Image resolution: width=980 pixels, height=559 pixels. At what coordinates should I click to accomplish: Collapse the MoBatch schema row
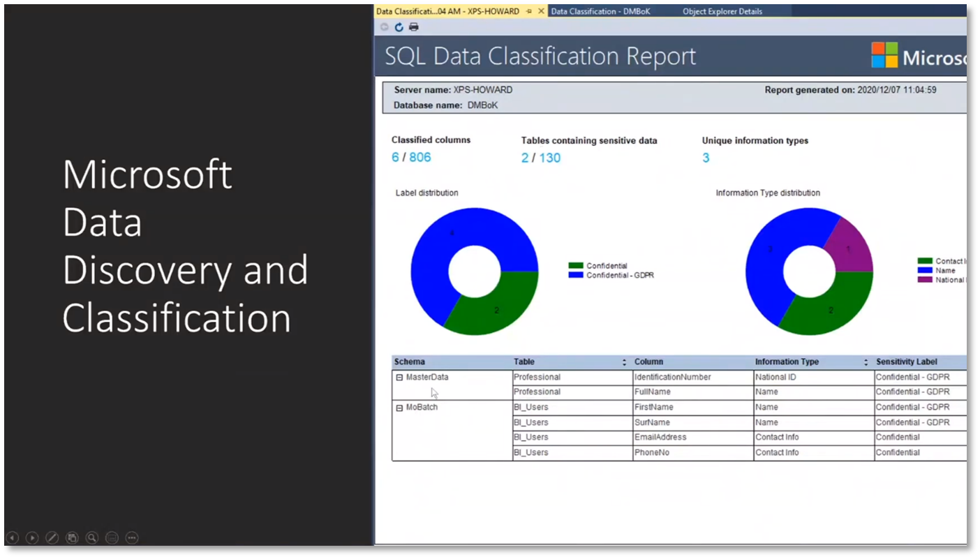click(400, 408)
